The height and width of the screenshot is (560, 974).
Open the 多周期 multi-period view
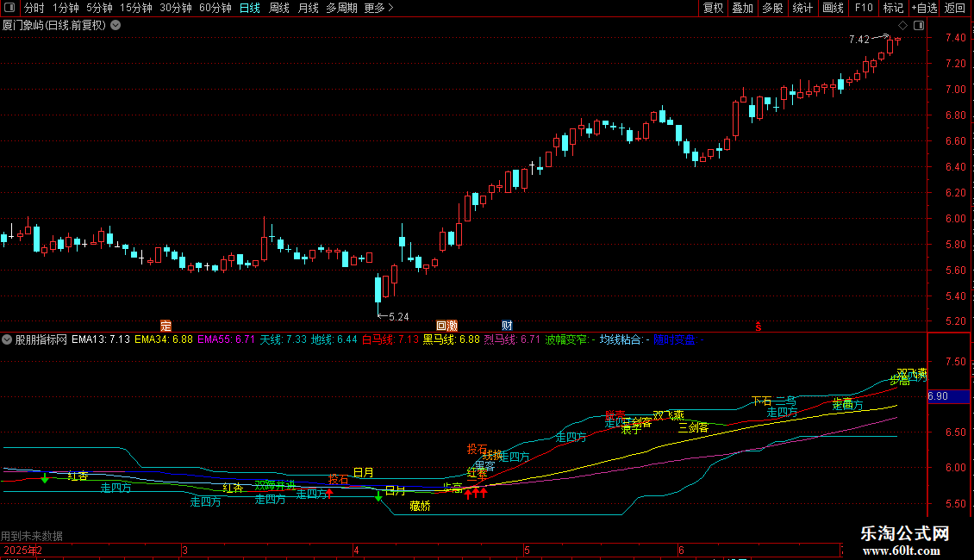pos(341,8)
